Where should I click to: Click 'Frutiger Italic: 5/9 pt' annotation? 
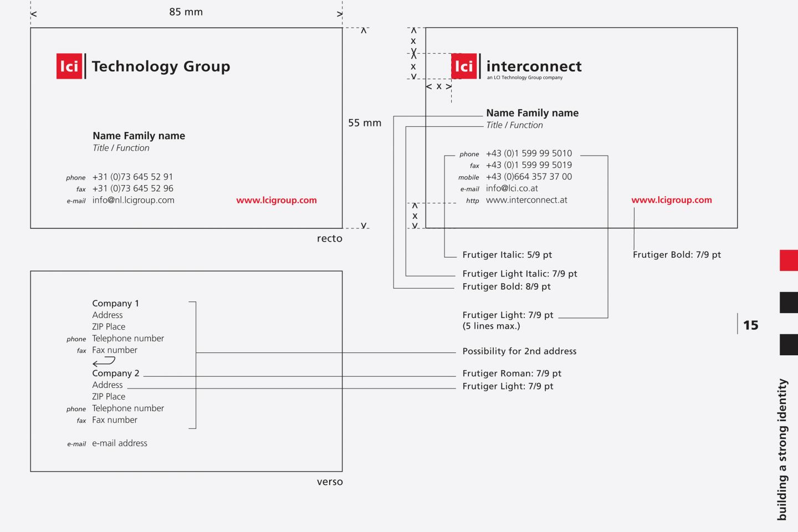507,255
